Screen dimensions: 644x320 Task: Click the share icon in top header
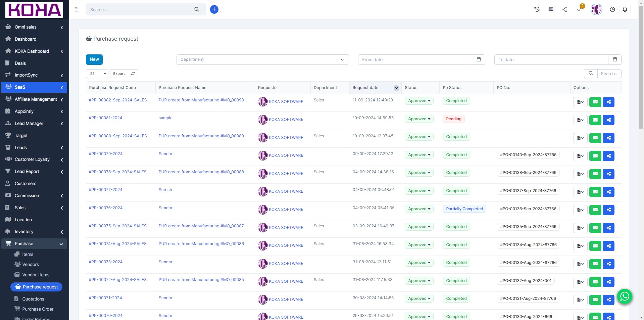(x=564, y=9)
